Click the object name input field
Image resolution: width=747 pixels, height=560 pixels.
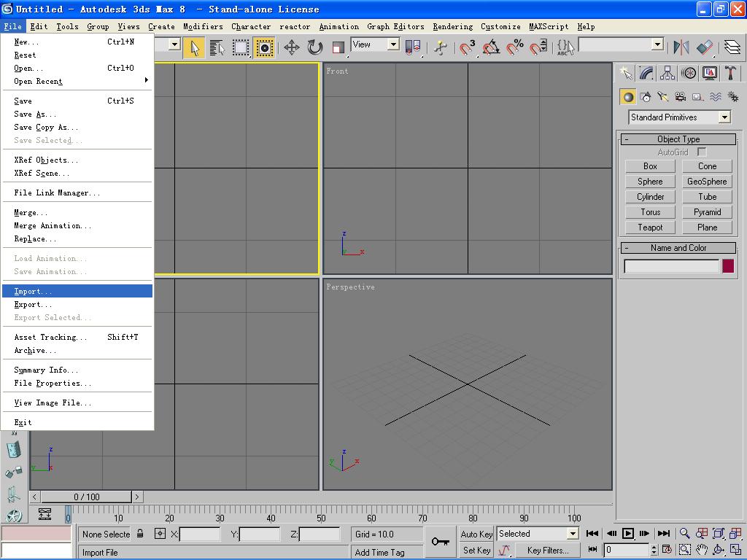[x=672, y=266]
